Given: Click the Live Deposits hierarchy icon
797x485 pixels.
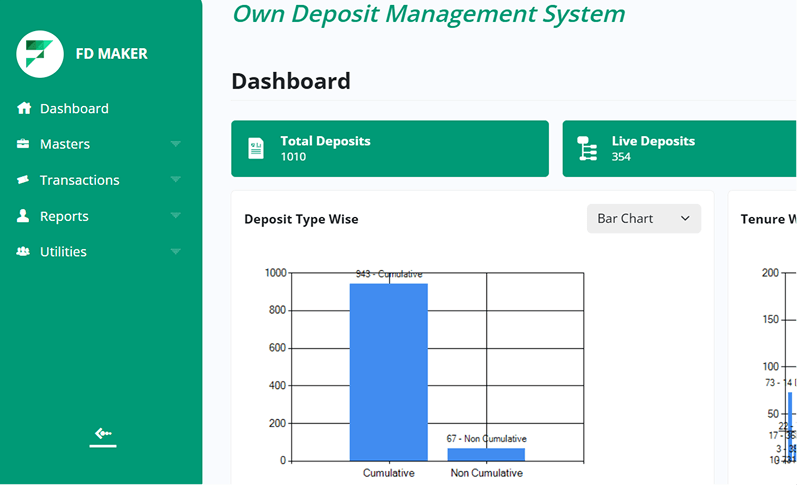Looking at the screenshot, I should click(588, 149).
